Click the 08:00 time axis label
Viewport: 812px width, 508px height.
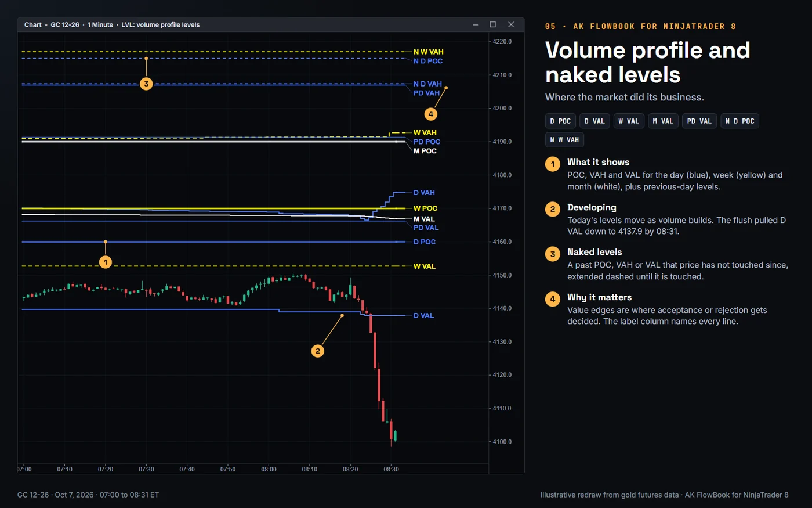(x=269, y=469)
